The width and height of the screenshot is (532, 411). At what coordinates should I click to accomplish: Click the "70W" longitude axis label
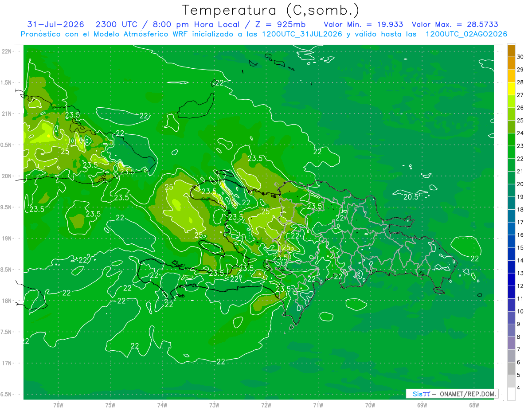[x=370, y=405]
